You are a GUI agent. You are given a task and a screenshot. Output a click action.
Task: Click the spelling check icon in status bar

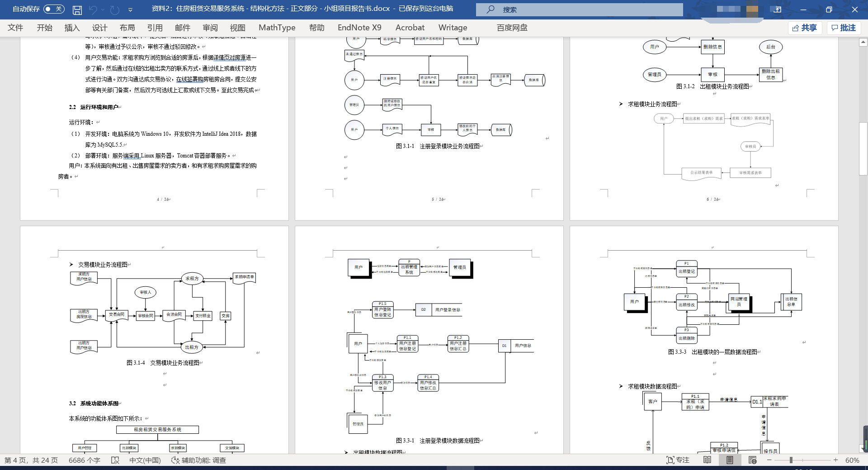(115, 460)
